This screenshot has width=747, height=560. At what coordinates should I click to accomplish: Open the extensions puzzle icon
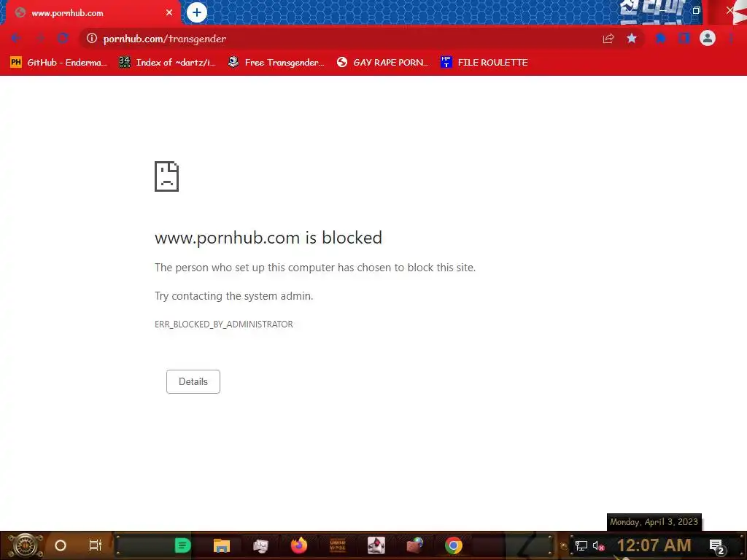661,38
